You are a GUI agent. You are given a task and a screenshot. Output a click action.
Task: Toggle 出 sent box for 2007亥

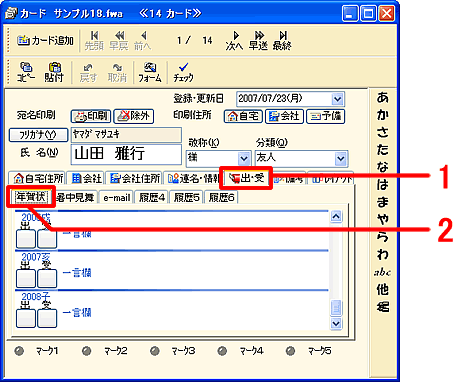point(26,279)
